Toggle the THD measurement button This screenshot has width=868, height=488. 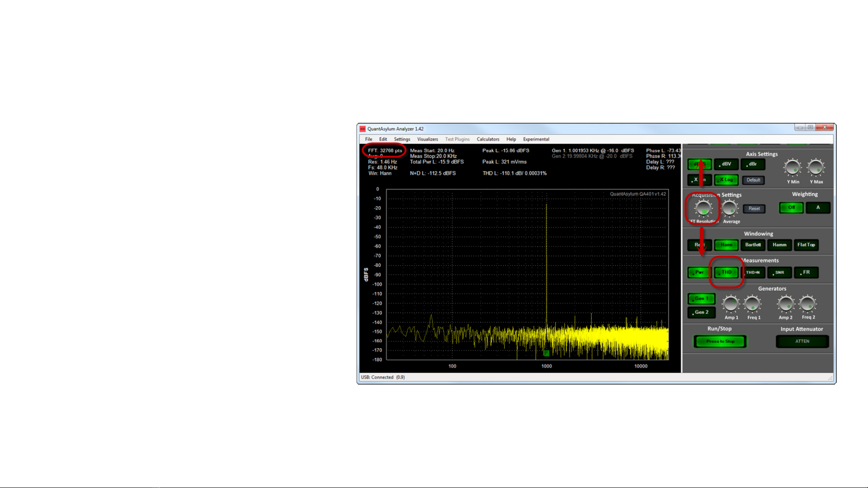pyautogui.click(x=726, y=272)
